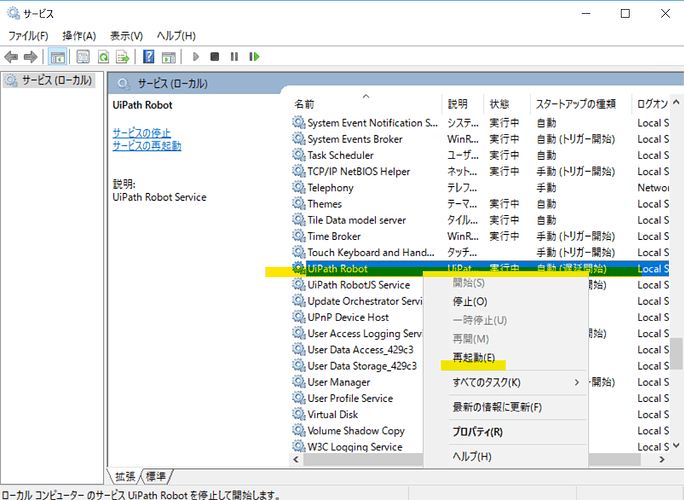Select the System Event Notification row
This screenshot has width=684, height=500.
(479, 123)
